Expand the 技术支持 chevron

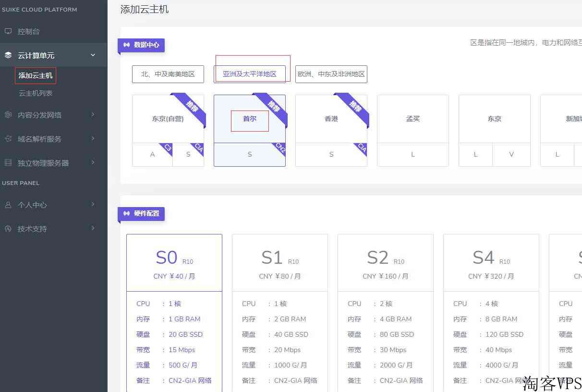pyautogui.click(x=93, y=229)
